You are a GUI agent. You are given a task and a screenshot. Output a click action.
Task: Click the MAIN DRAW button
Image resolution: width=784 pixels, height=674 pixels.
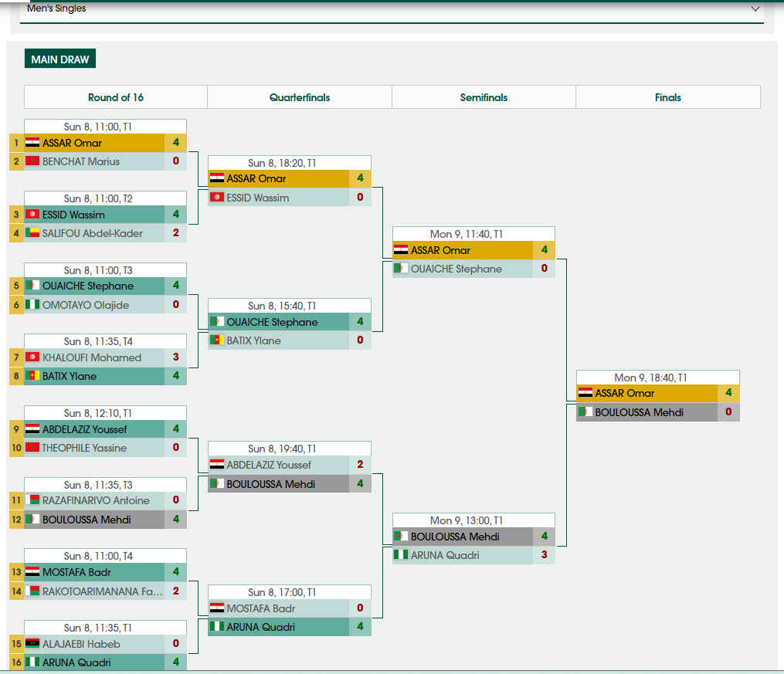[60, 59]
